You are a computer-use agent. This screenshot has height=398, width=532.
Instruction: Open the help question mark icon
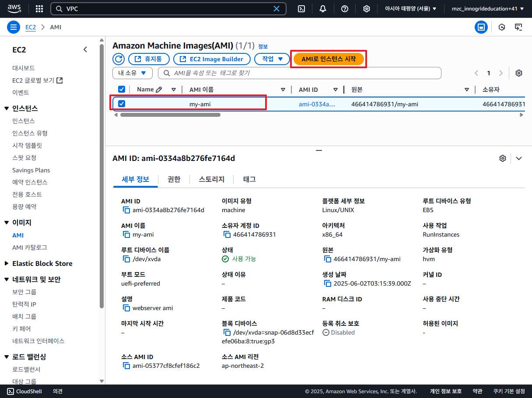tap(345, 9)
